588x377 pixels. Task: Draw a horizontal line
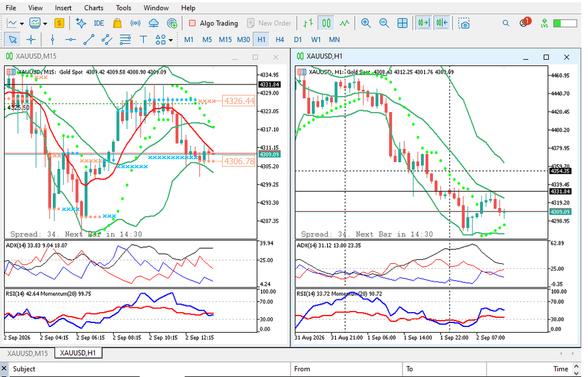tap(71, 40)
